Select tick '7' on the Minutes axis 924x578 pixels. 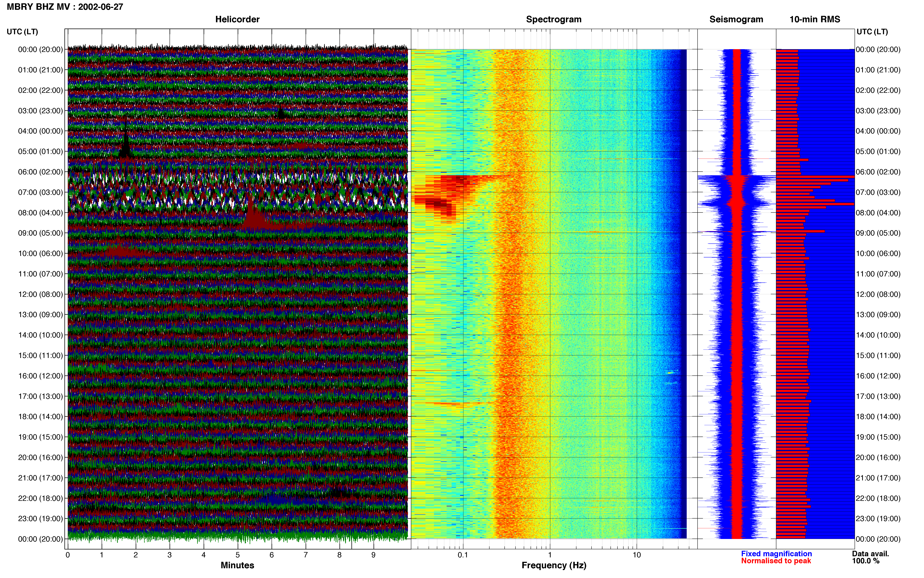click(306, 555)
